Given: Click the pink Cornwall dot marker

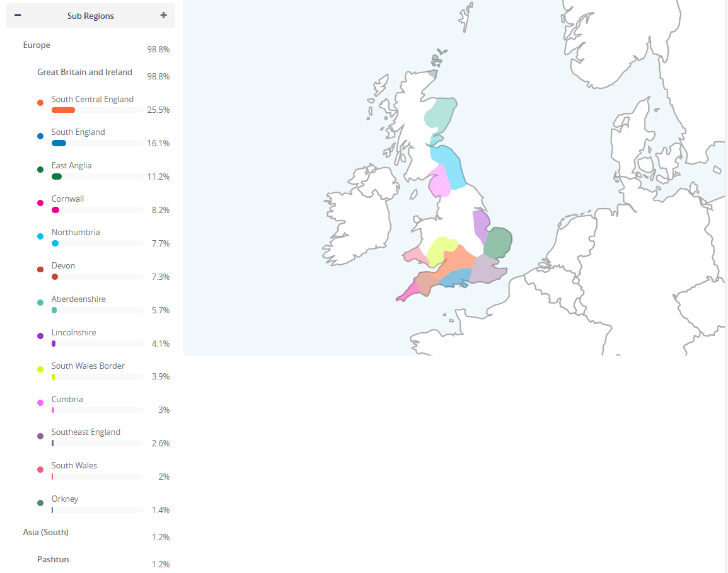Looking at the screenshot, I should 40,202.
